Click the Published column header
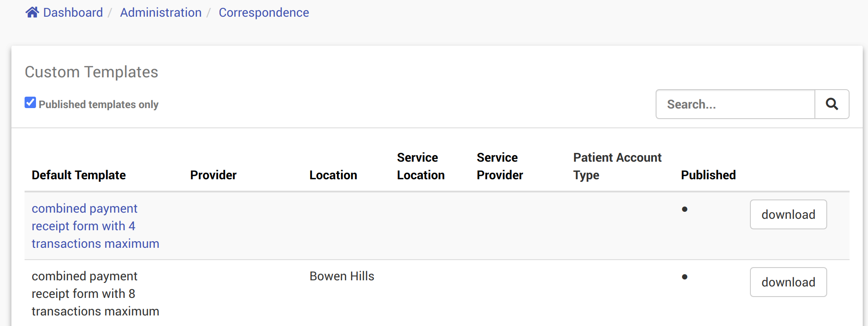This screenshot has width=868, height=326. 708,175
